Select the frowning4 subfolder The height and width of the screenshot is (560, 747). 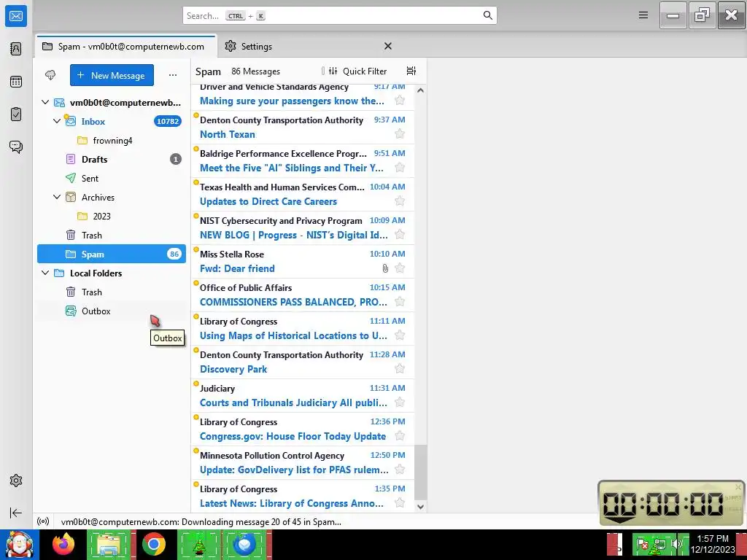(112, 140)
